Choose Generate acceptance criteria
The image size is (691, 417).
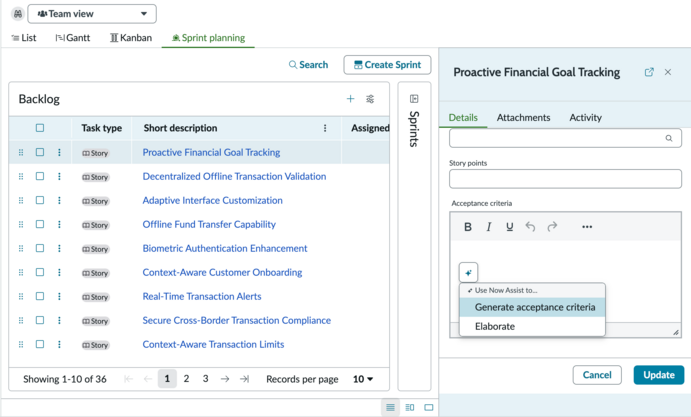(532, 307)
